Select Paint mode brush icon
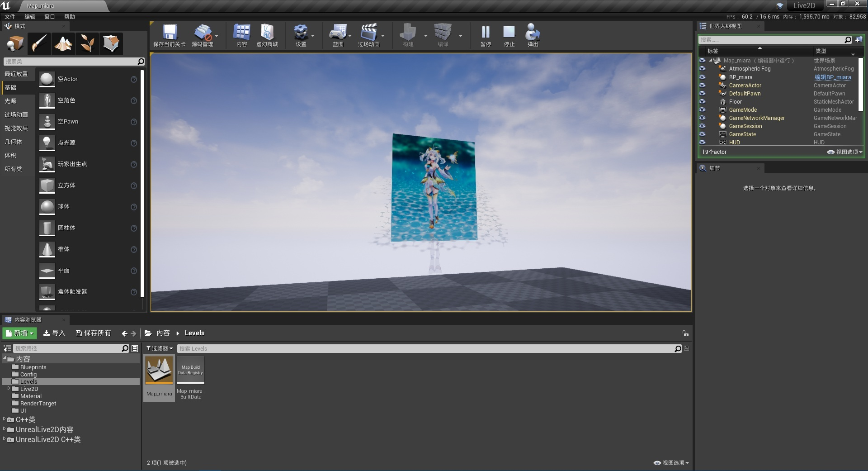Viewport: 868px width, 471px height. pyautogui.click(x=39, y=43)
